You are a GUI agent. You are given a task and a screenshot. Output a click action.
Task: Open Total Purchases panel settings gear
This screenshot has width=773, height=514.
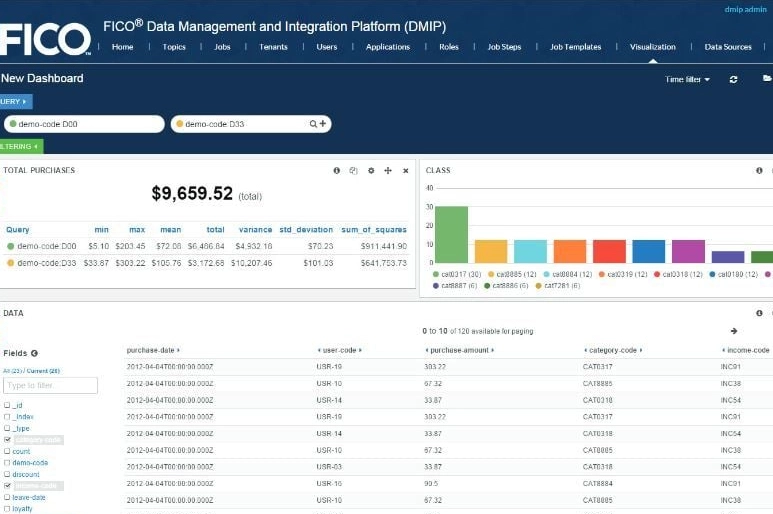point(371,171)
